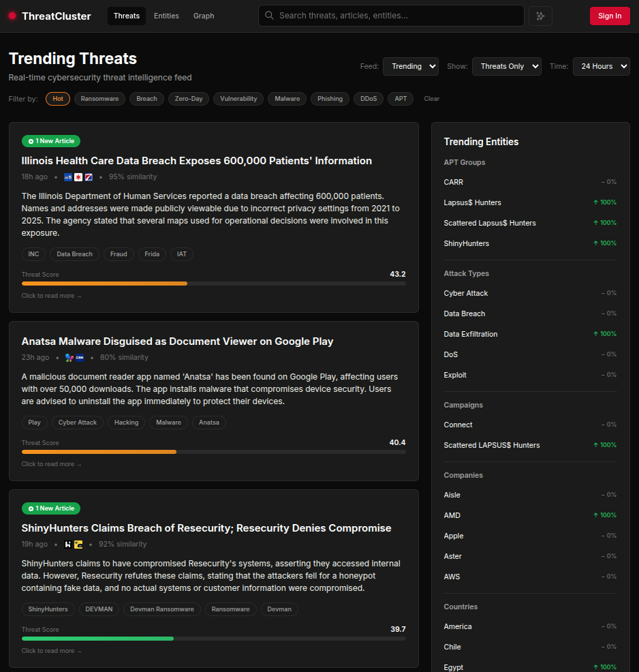Screen dimensions: 639x672
Task: Toggle the Zero-Day filter chip
Action: click(x=189, y=99)
